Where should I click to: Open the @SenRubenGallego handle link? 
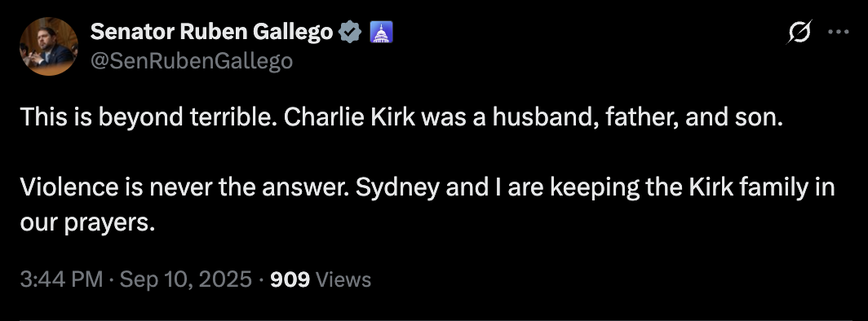pyautogui.click(x=192, y=61)
